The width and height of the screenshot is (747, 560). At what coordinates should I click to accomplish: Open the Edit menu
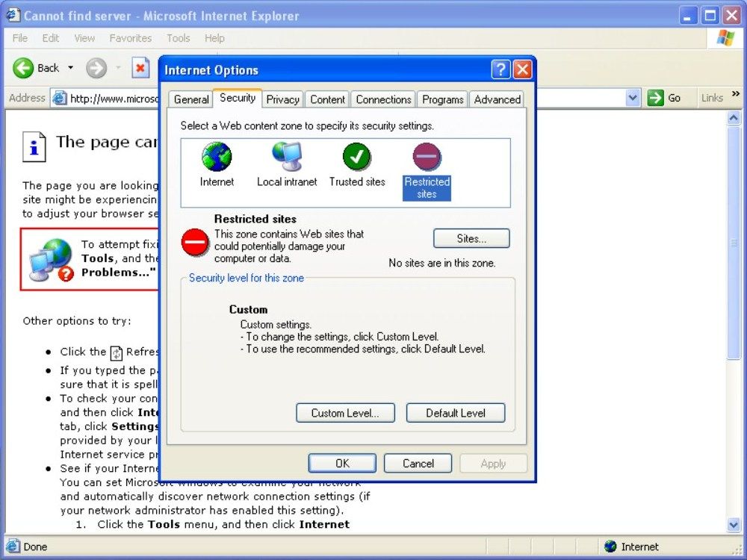[x=51, y=38]
